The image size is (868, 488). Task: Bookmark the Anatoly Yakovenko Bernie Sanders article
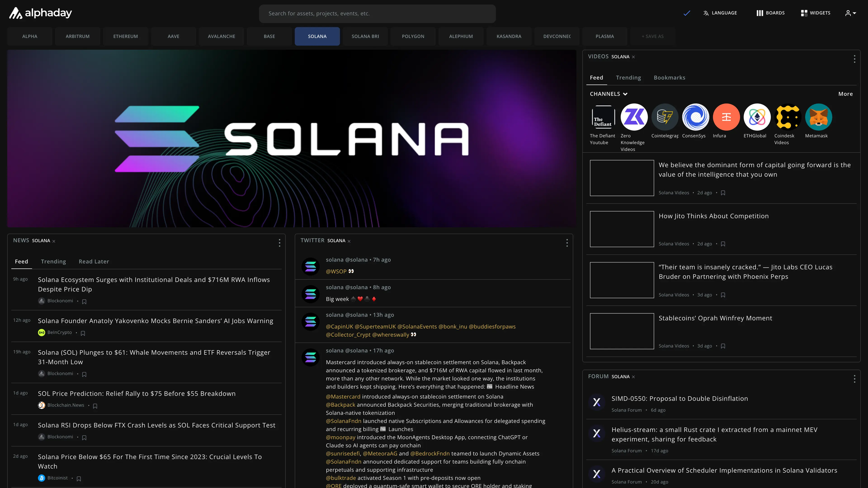point(83,333)
